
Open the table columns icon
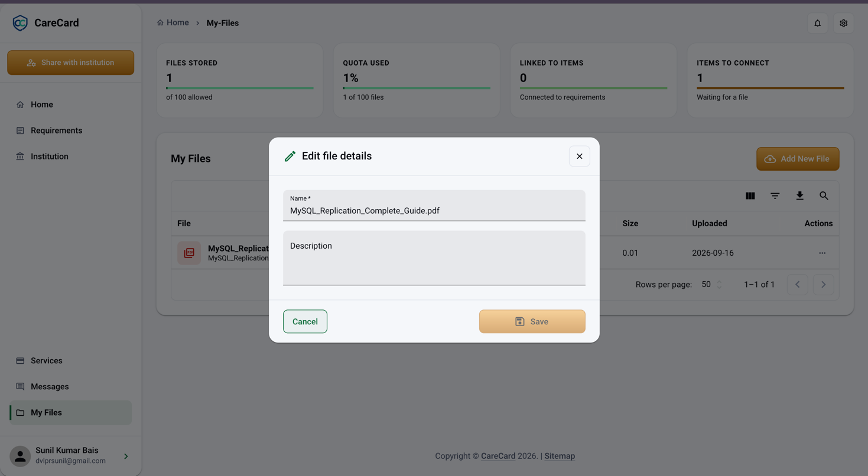750,196
